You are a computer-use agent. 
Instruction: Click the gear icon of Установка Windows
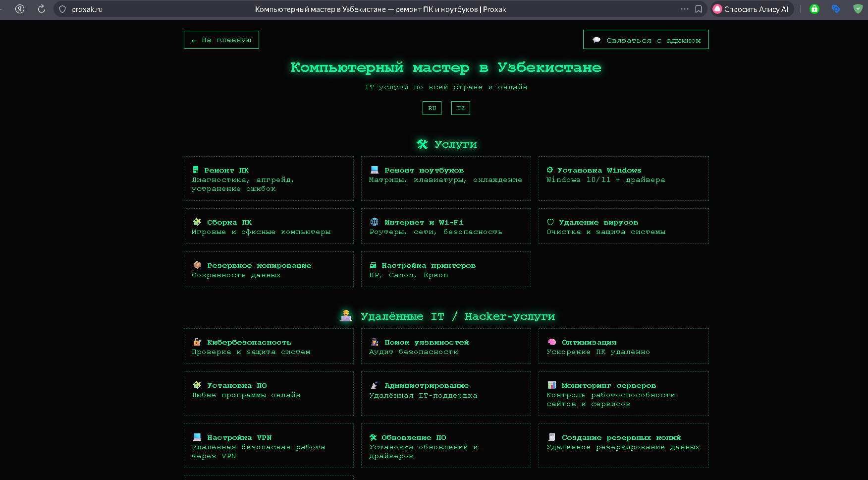point(550,170)
